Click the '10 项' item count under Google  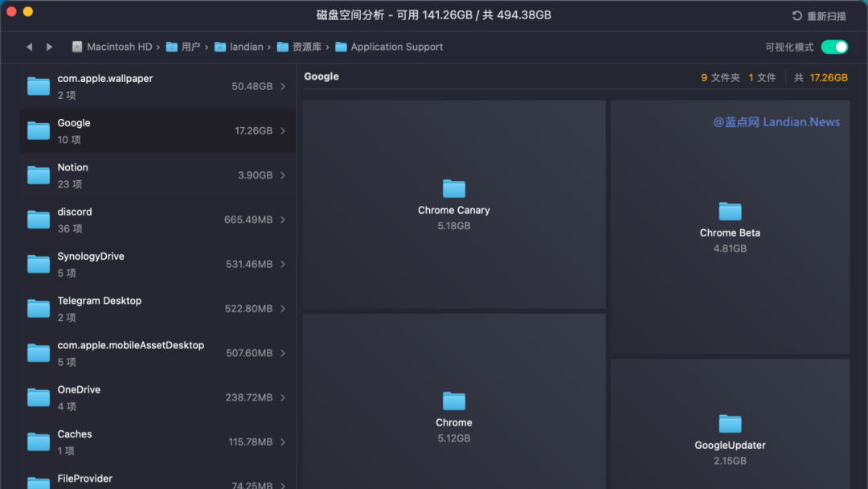click(69, 140)
